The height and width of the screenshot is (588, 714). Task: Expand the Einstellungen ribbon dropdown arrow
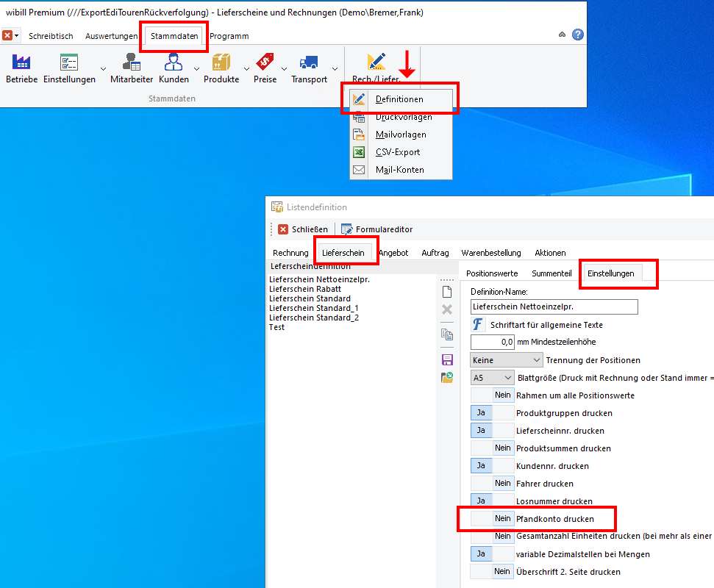104,69
